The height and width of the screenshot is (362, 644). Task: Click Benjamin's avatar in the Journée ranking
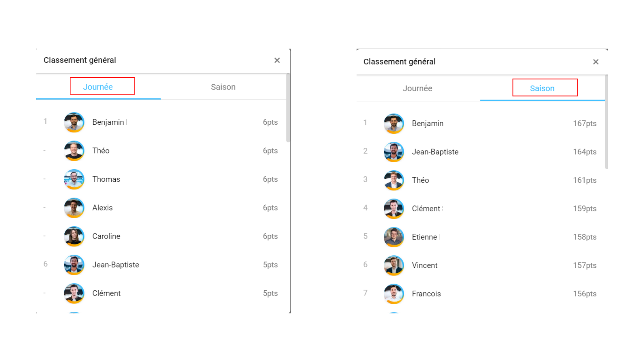[x=74, y=122]
